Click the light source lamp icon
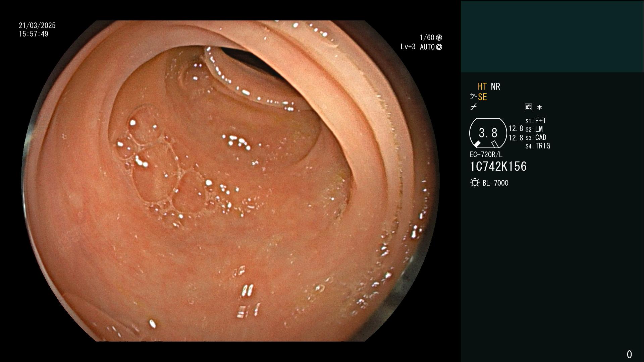The image size is (644, 362). tap(475, 183)
